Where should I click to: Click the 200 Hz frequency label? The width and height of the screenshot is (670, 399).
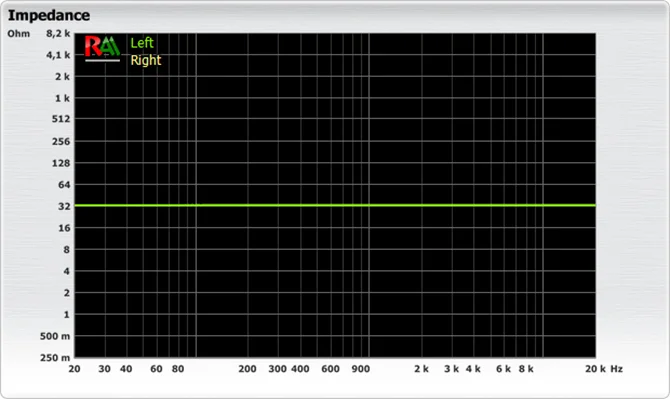[247, 369]
